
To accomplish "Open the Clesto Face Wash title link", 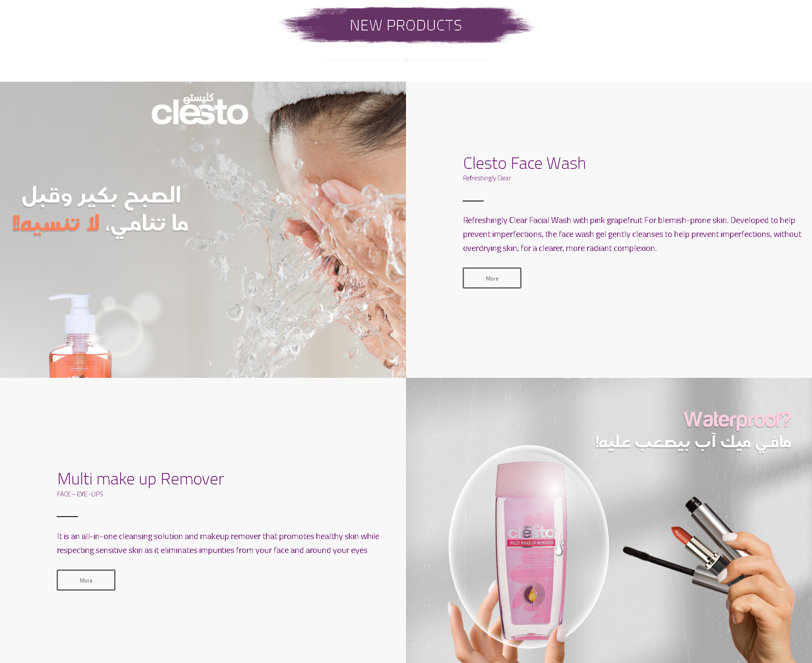I will pos(524,163).
